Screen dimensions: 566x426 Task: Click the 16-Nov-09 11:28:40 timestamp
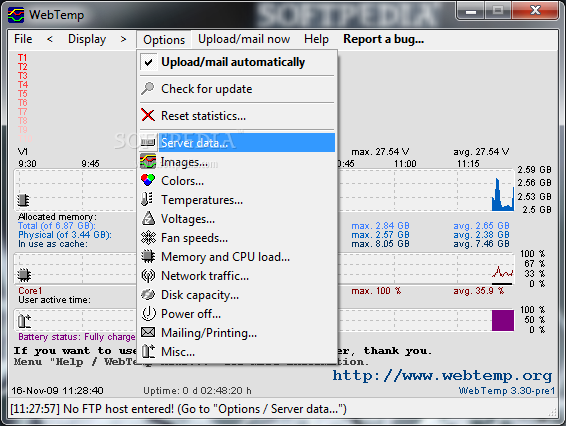[x=57, y=391]
